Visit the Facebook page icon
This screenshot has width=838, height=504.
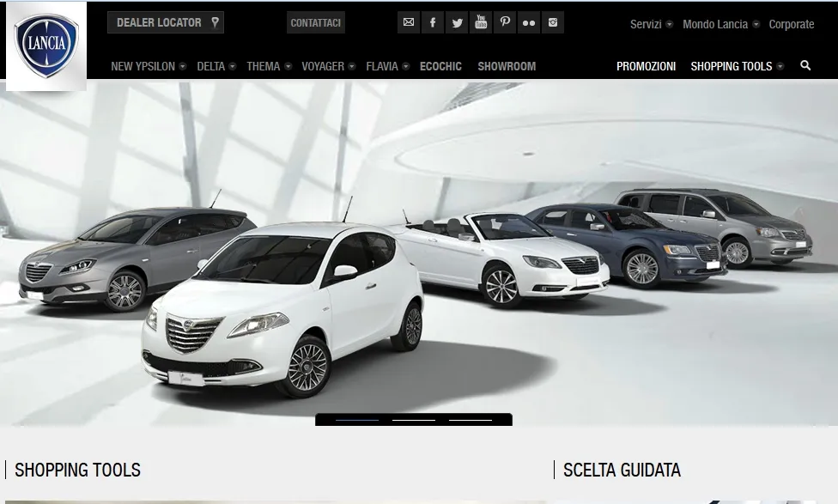click(433, 23)
